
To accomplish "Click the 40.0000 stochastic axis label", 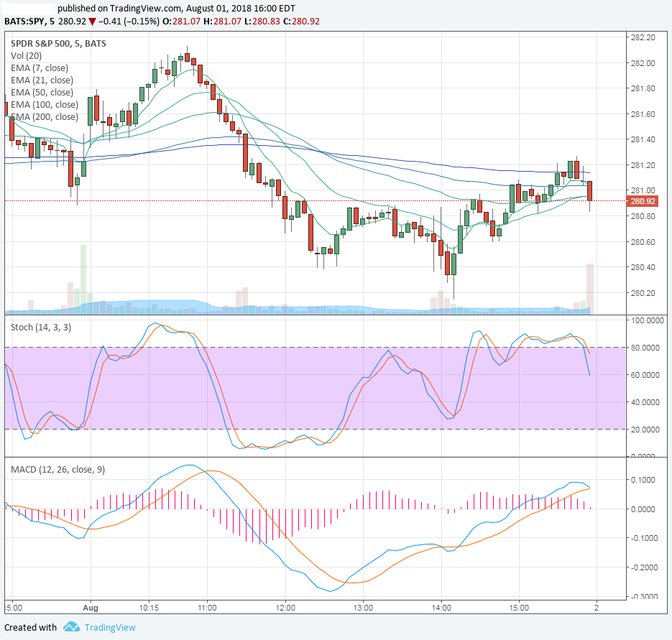I will [645, 402].
